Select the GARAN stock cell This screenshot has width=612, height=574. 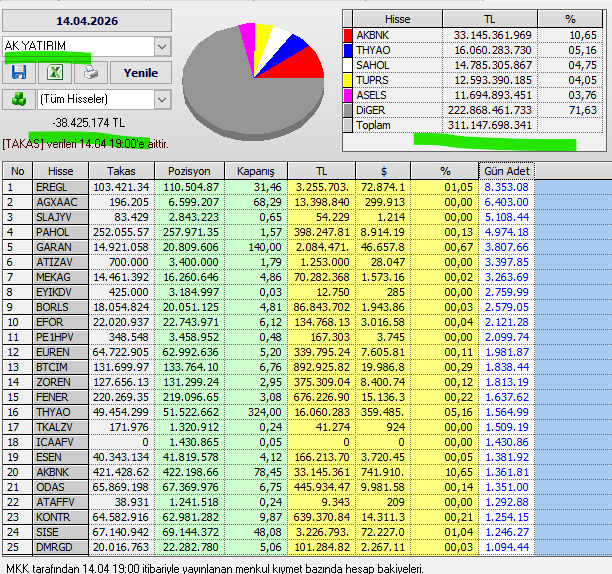point(60,247)
